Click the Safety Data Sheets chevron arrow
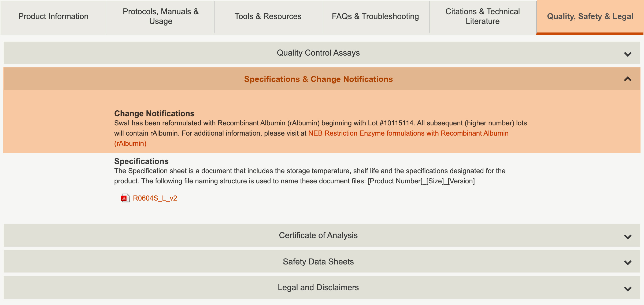644x305 pixels. point(627,263)
